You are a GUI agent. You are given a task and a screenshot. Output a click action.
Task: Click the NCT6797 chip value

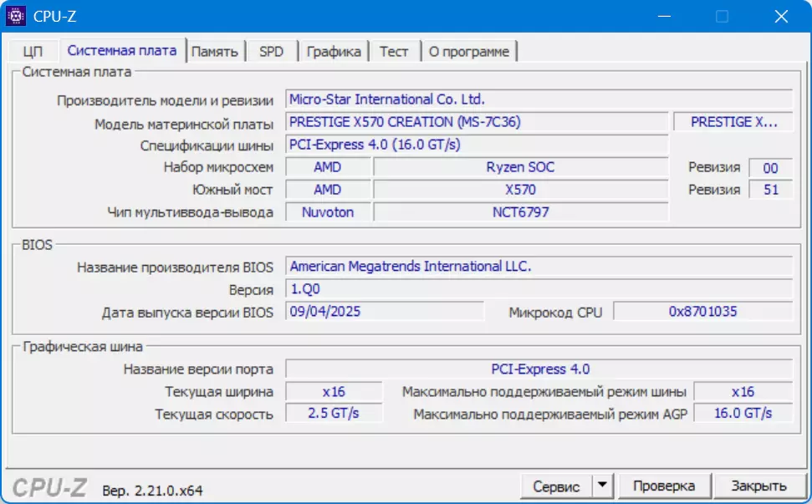520,212
